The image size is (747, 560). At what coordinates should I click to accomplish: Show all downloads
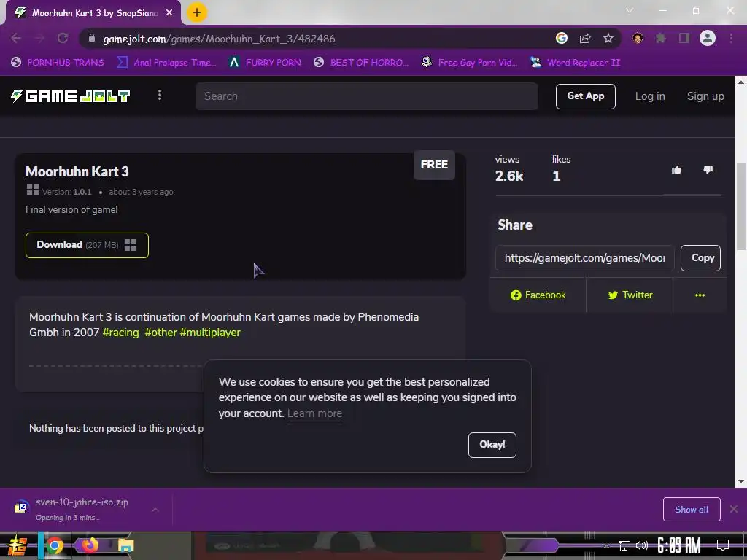point(692,510)
